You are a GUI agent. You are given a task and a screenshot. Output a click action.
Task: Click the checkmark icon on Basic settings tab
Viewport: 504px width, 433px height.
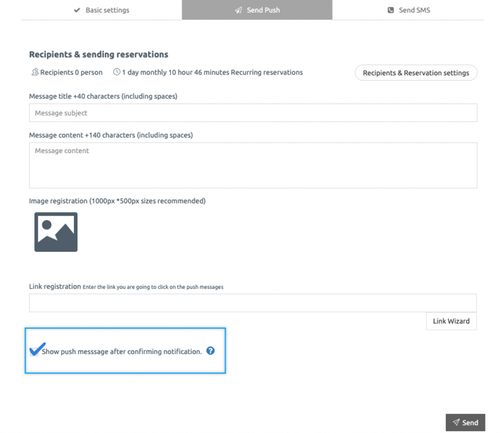click(x=77, y=10)
